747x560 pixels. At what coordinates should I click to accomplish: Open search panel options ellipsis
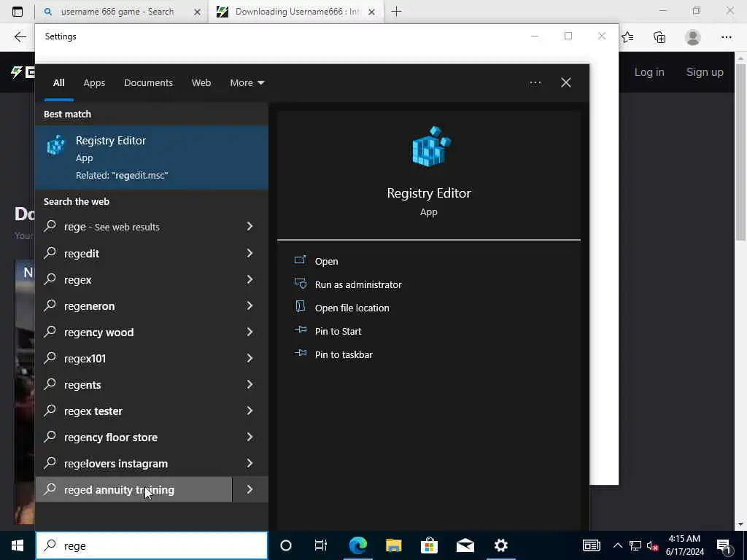pyautogui.click(x=535, y=83)
